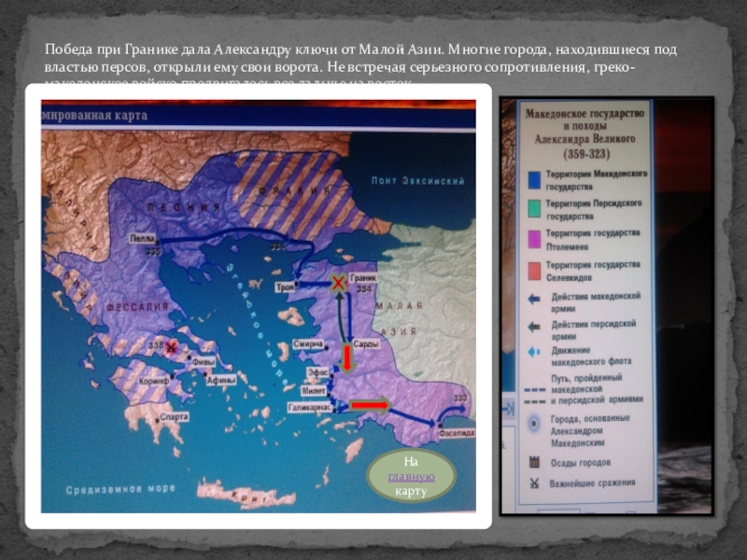
Task: Pick the red Seleucid territory swatch
Action: click(x=534, y=271)
